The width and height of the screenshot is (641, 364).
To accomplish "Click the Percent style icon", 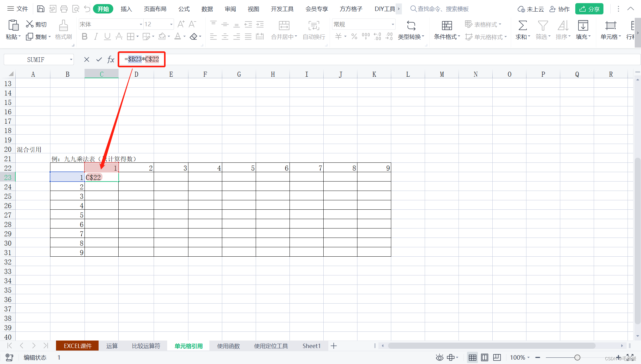I will (354, 37).
